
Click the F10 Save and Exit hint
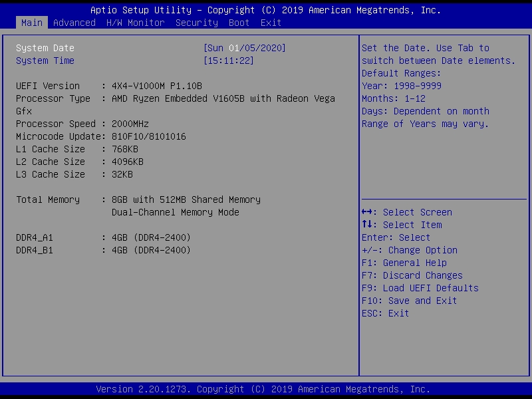(x=410, y=301)
